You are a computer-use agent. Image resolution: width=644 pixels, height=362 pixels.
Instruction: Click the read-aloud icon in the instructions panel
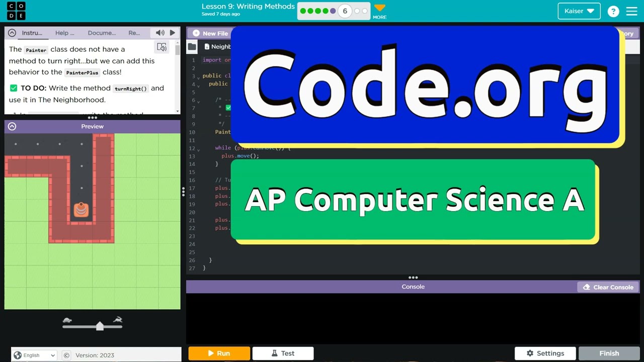[162, 47]
